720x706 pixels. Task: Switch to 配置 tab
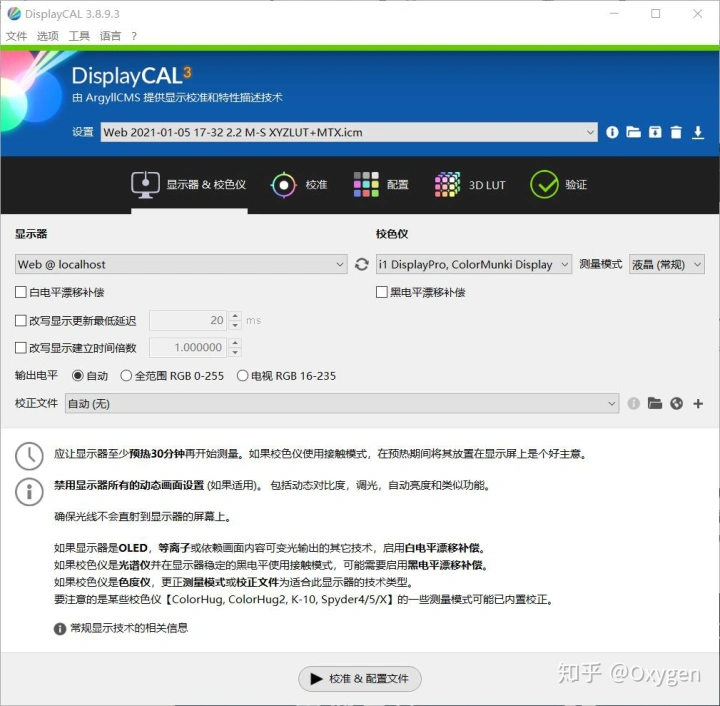[x=381, y=185]
